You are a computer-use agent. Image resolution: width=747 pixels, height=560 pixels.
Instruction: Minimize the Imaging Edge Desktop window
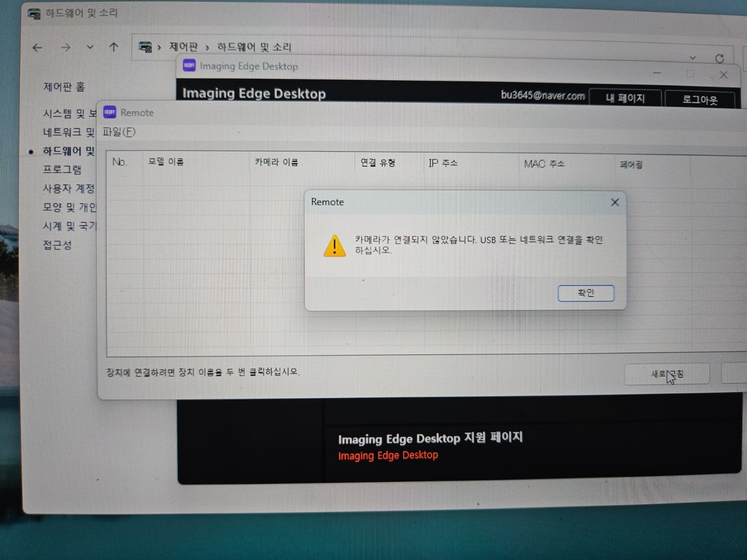click(657, 73)
